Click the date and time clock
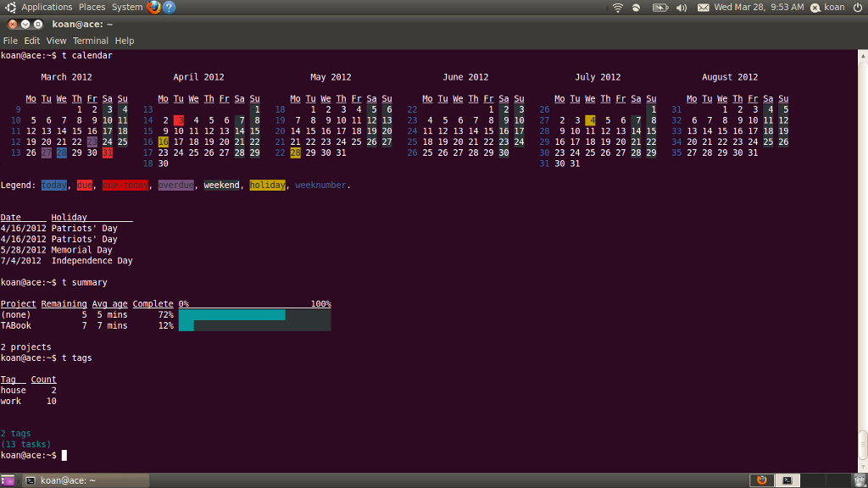Image resolution: width=868 pixels, height=488 pixels. tap(759, 7)
